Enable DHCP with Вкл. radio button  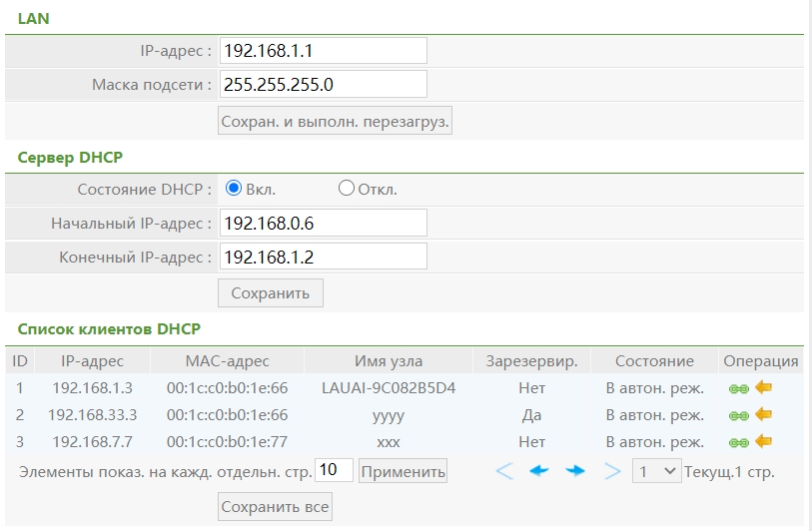234,188
